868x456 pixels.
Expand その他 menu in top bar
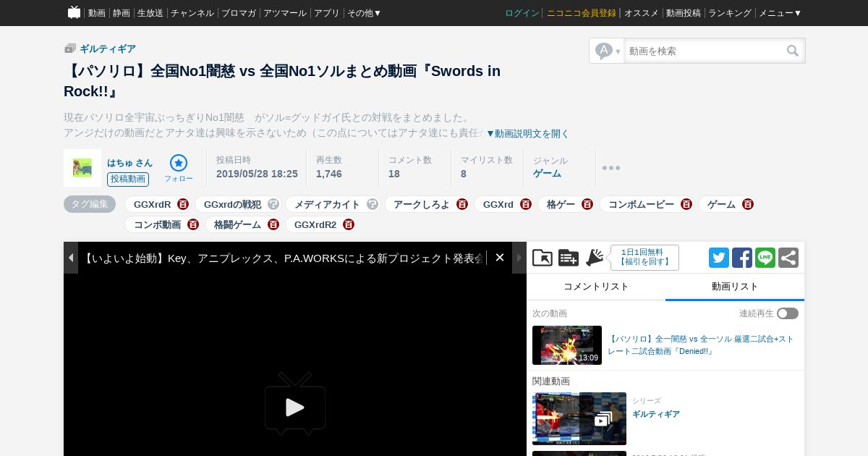click(x=364, y=13)
